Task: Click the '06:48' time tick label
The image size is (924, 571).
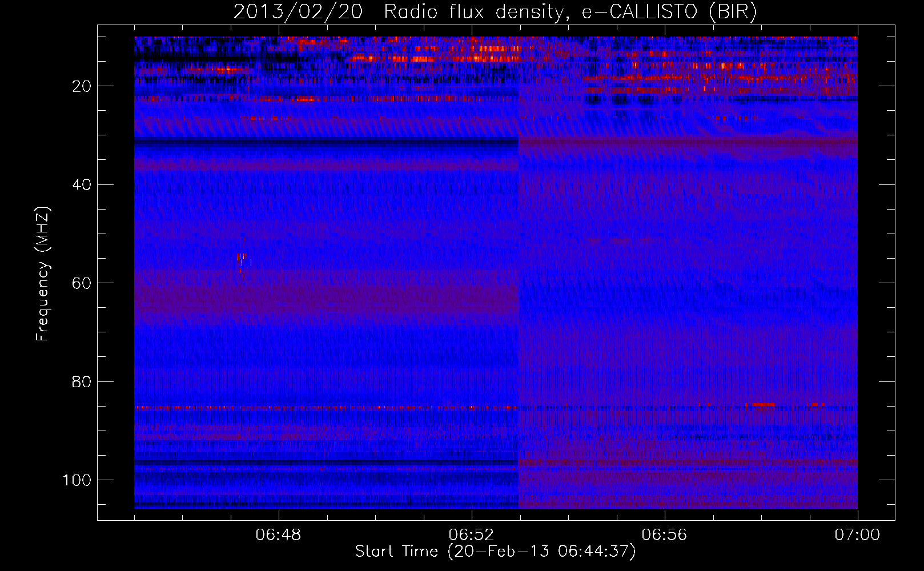Action: pyautogui.click(x=279, y=535)
